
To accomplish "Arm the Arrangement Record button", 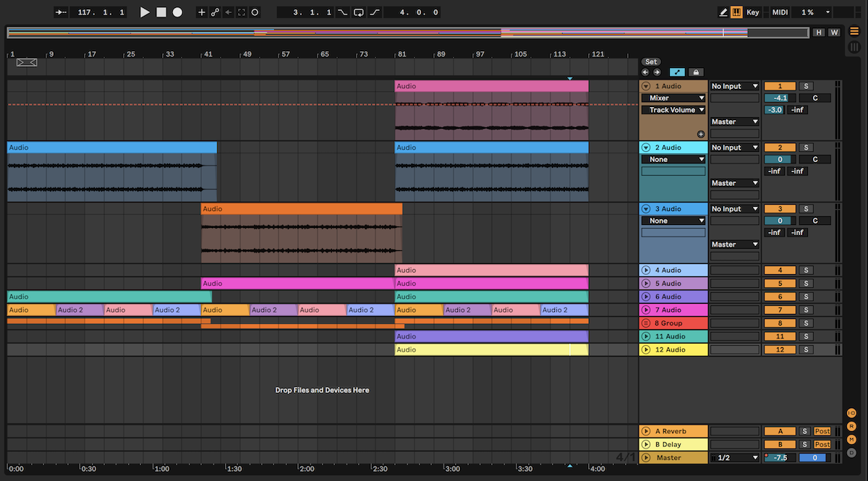I will tap(177, 12).
